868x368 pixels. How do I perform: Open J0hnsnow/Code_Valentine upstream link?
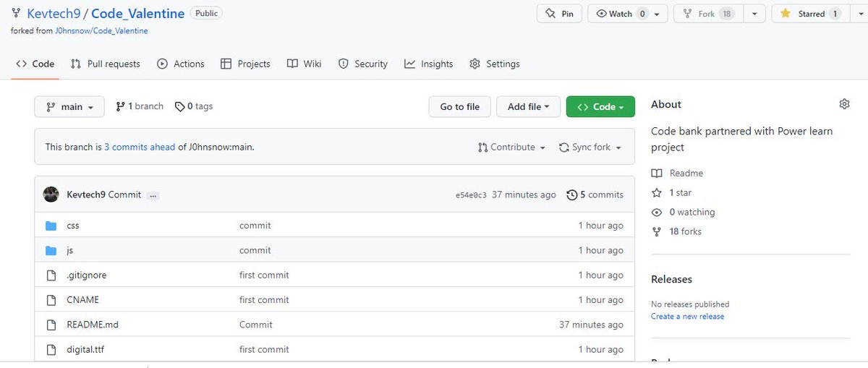(101, 31)
